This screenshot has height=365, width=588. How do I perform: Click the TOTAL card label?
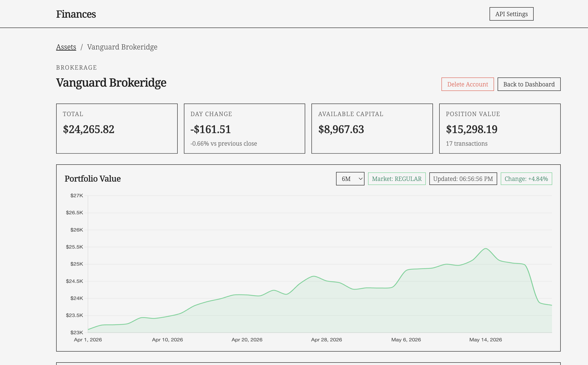click(x=73, y=114)
